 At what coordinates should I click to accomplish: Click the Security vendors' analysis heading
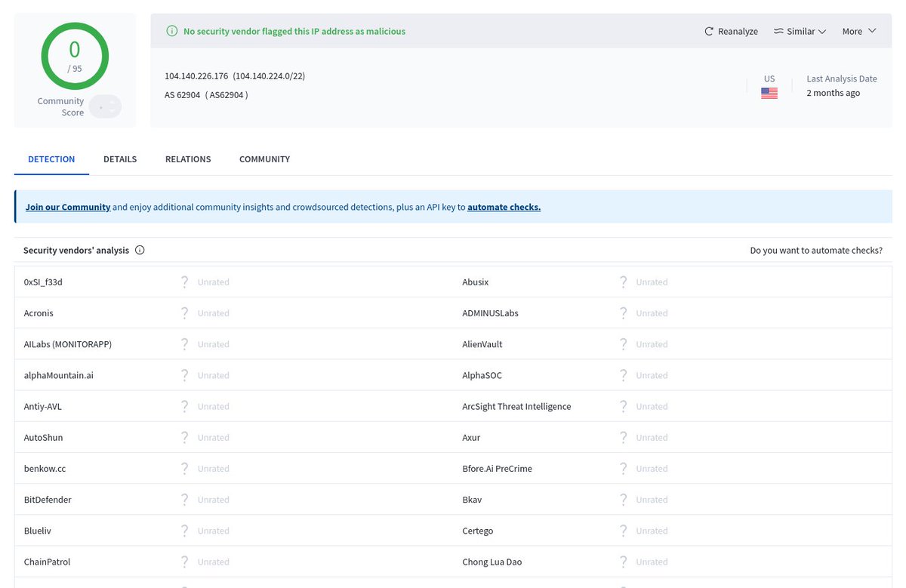(x=76, y=251)
